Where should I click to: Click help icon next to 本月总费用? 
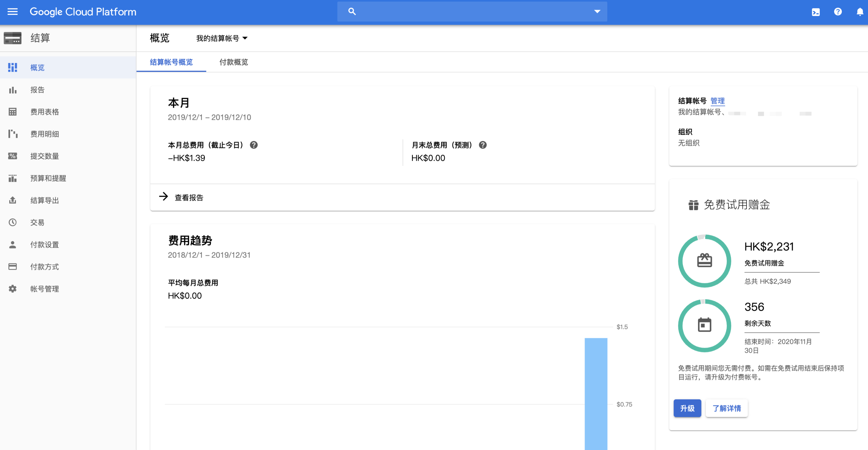click(x=254, y=145)
